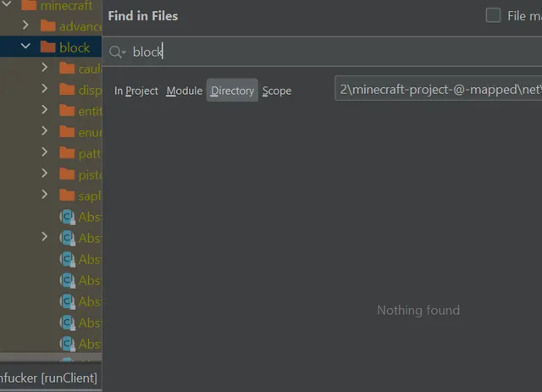Expand the enu folder chevron
The height and width of the screenshot is (392, 542).
click(x=44, y=130)
